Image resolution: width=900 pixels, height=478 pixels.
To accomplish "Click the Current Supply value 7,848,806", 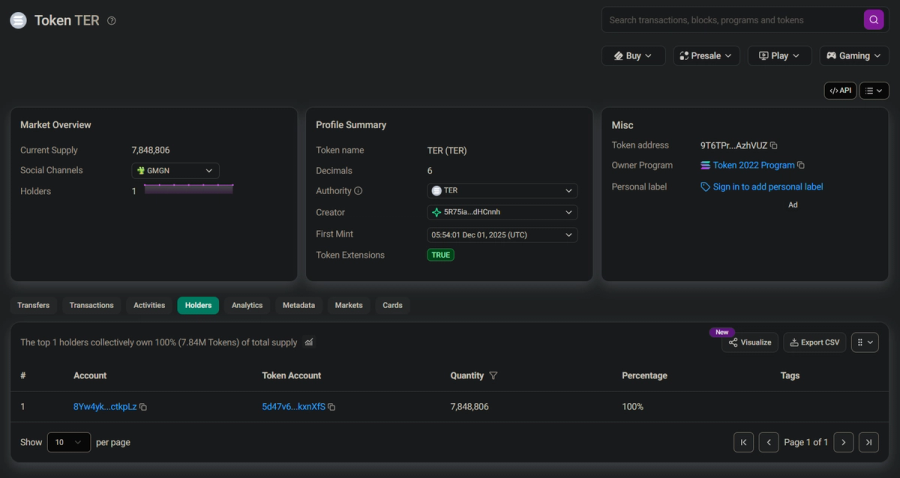I will (150, 150).
